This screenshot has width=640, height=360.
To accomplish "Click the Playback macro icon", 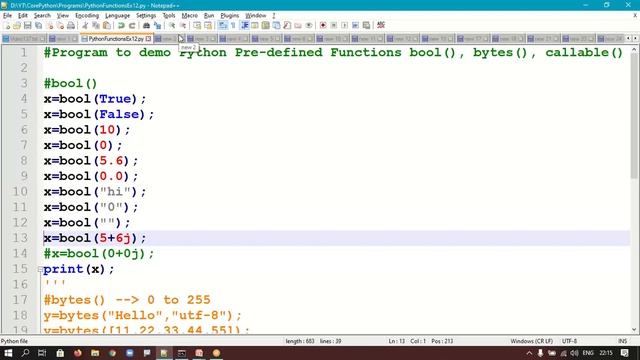I will pos(344,25).
